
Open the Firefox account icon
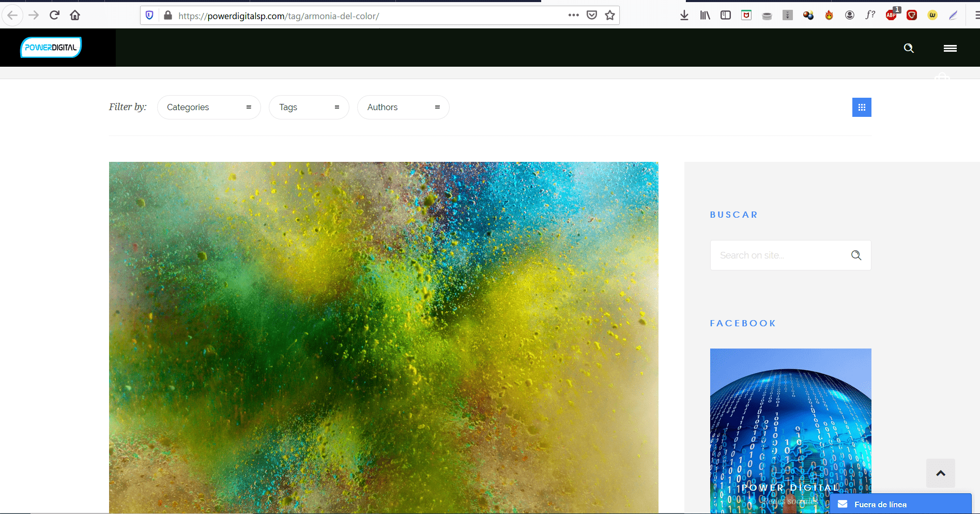point(850,16)
